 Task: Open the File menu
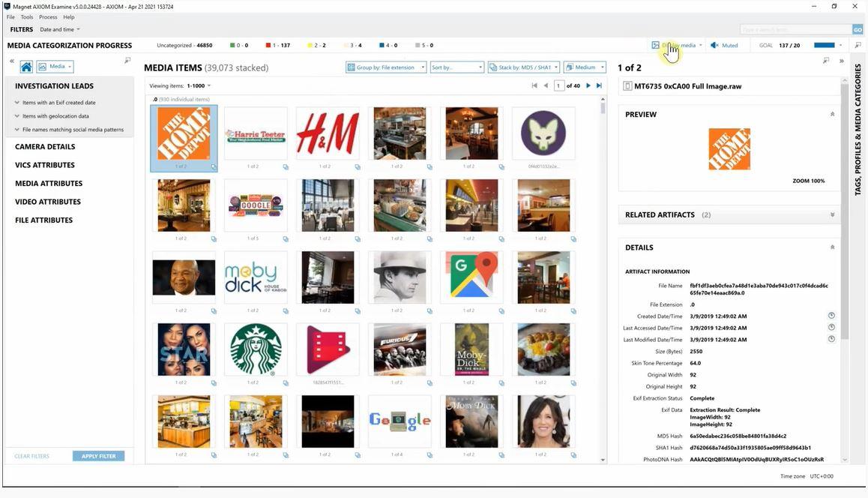[10, 17]
